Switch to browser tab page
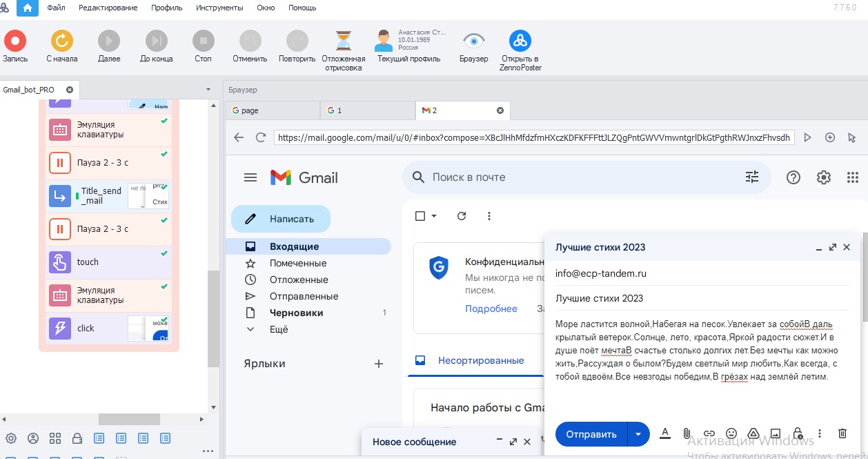The image size is (868, 459). point(273,110)
